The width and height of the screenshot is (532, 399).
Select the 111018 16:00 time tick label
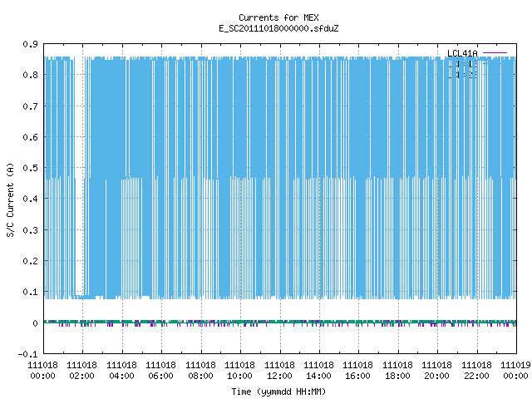tap(358, 371)
